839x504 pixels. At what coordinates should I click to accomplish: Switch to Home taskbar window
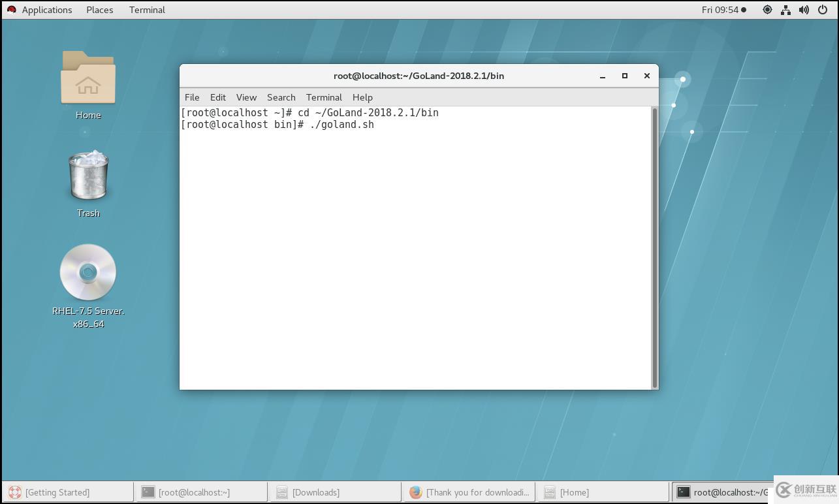(603, 492)
